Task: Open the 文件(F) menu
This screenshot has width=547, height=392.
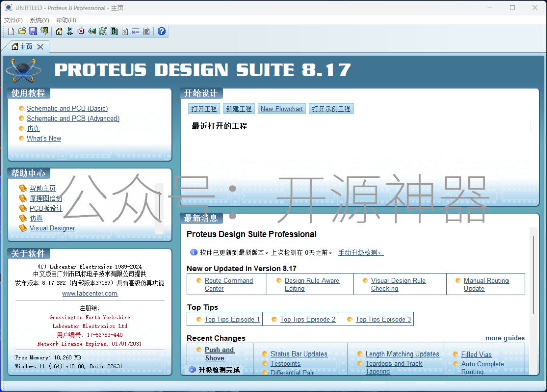Action: [13, 20]
